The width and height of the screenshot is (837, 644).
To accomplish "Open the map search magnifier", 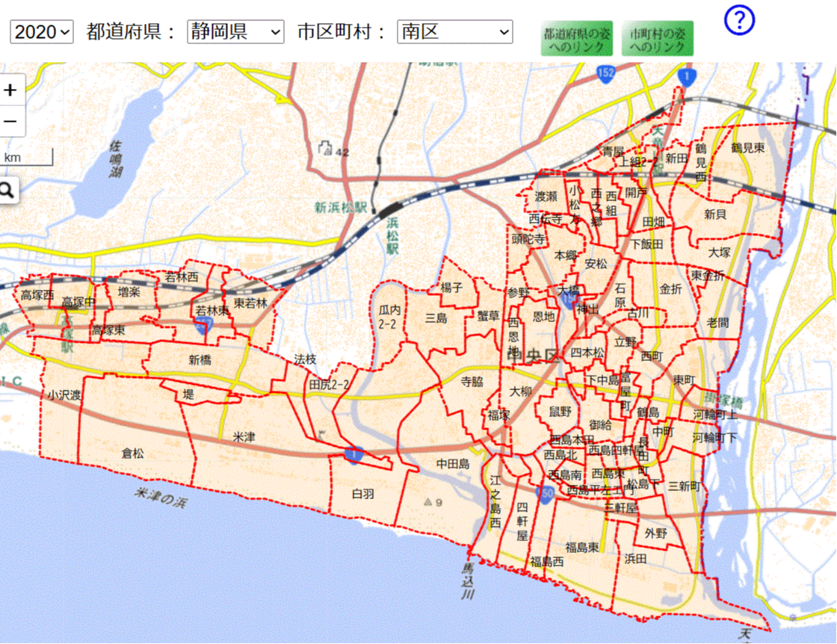I will (x=7, y=190).
